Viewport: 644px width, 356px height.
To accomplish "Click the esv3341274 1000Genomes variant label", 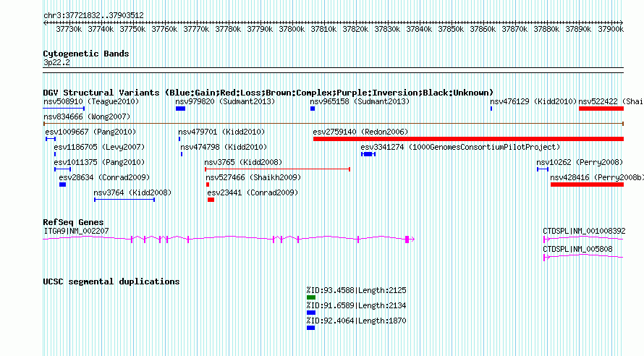I will (x=460, y=147).
